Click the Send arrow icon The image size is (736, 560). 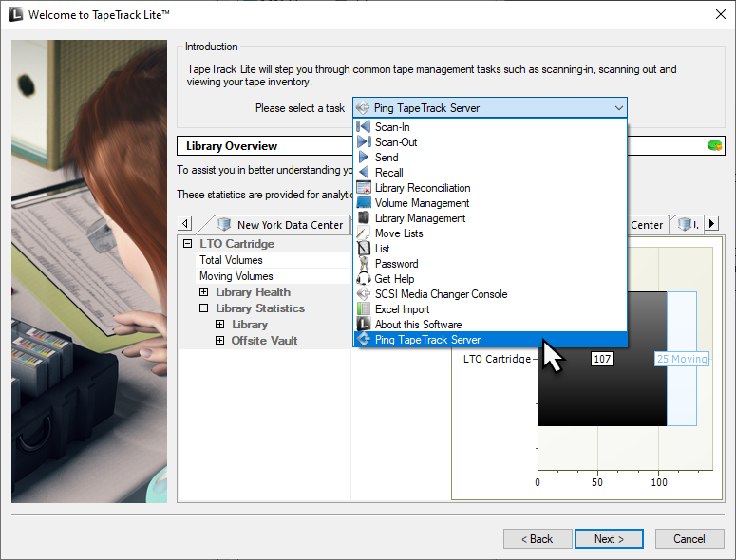point(364,157)
